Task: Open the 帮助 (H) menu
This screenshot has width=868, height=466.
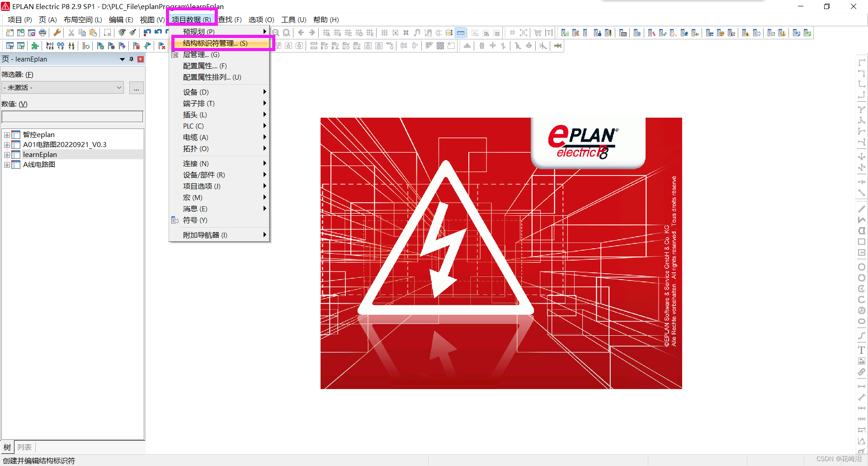Action: pyautogui.click(x=326, y=19)
